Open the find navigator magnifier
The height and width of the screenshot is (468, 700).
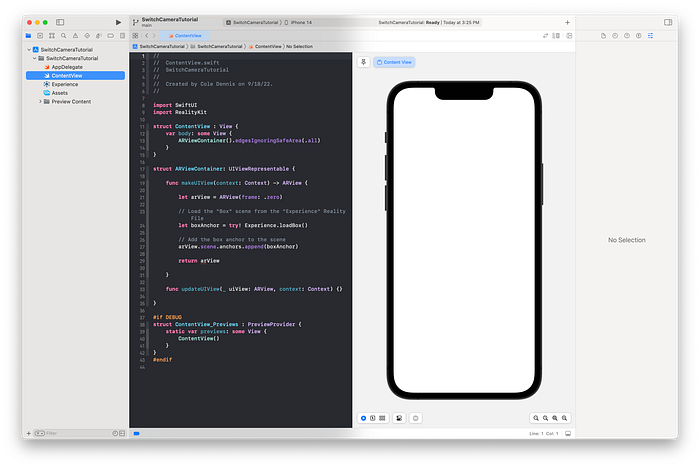click(x=63, y=36)
